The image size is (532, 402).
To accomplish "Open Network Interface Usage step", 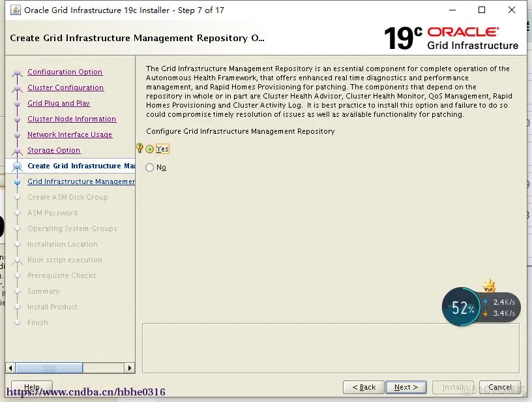I will tap(70, 134).
